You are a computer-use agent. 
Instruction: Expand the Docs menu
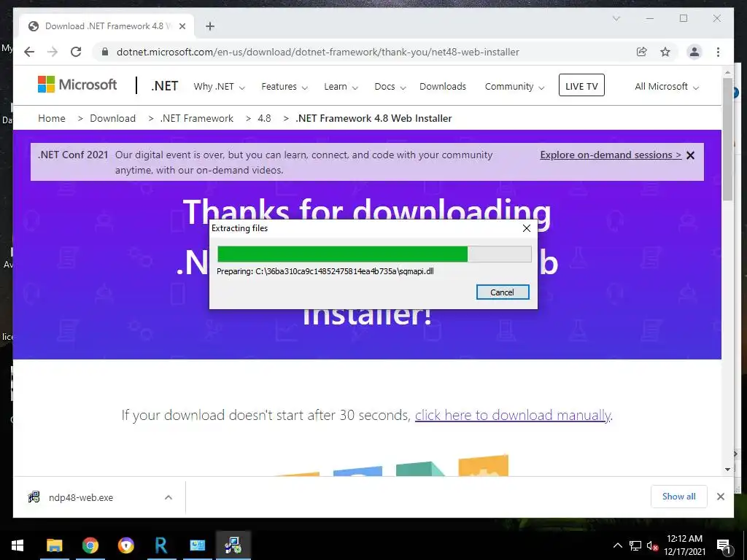[390, 87]
